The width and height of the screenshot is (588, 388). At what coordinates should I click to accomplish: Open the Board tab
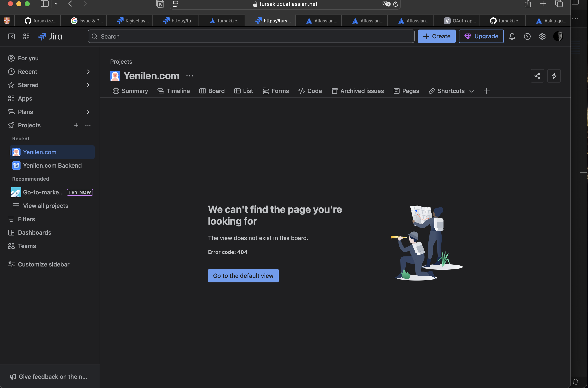(212, 91)
